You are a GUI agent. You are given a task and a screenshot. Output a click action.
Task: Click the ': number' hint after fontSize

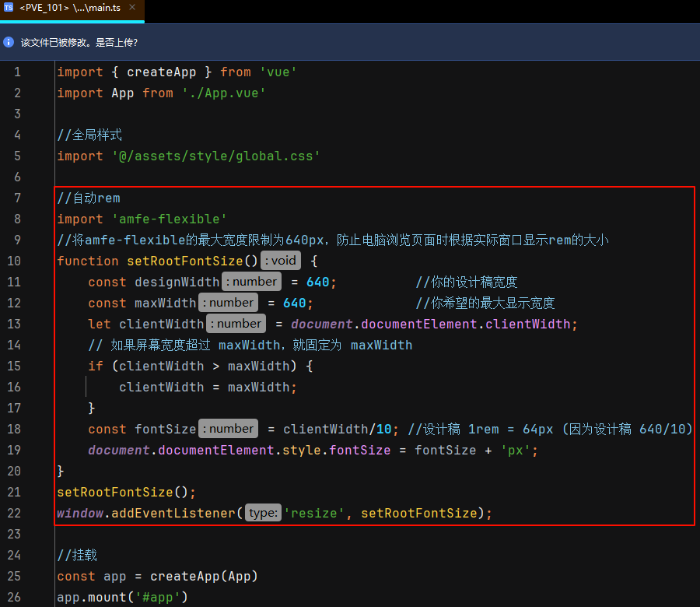click(x=228, y=428)
